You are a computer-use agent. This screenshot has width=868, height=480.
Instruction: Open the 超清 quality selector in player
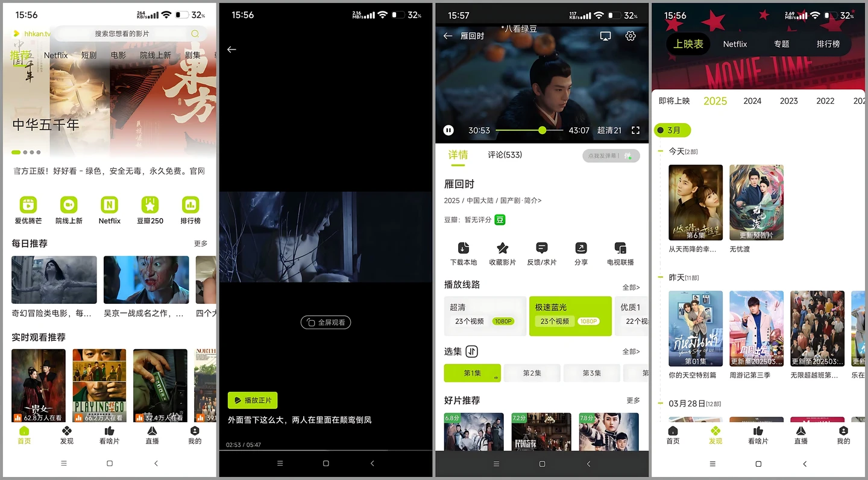coord(609,130)
